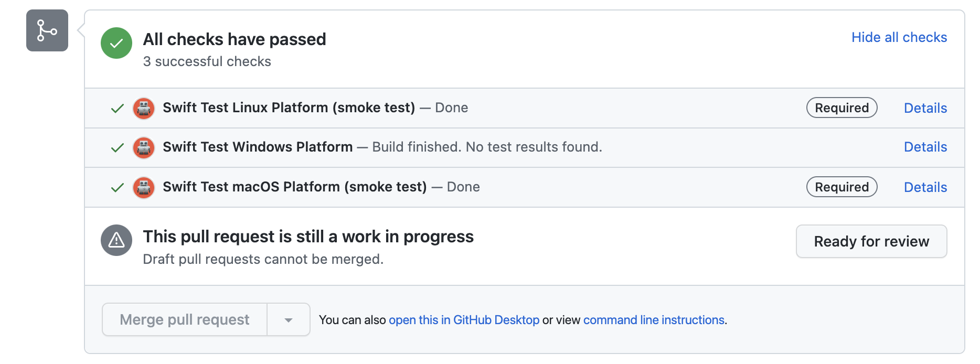980x364 pixels.
Task: Click the Linux Platform check bot avatar
Action: [144, 109]
